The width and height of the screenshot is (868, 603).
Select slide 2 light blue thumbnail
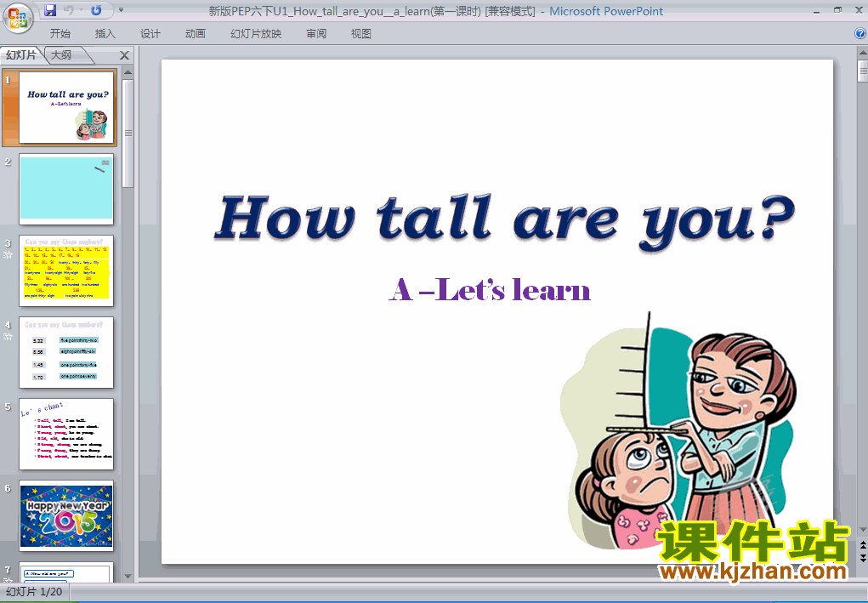66,189
